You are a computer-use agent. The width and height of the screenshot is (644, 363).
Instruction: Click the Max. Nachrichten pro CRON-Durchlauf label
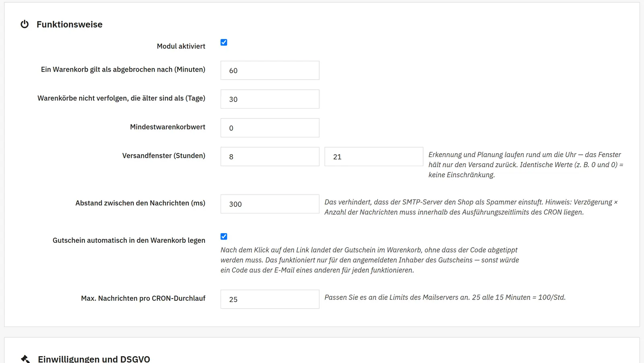coord(143,298)
